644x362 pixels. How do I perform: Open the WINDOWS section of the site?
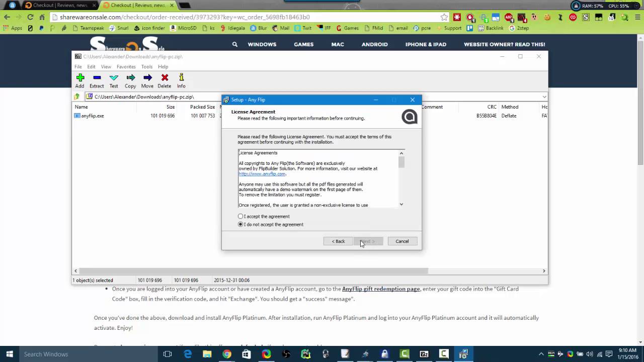(x=262, y=44)
